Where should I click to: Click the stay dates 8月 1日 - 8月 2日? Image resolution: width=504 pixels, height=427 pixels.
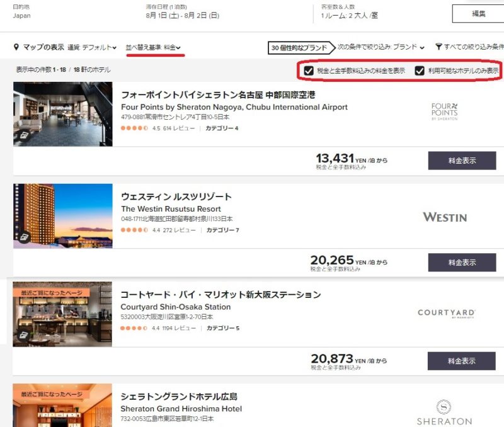click(182, 15)
